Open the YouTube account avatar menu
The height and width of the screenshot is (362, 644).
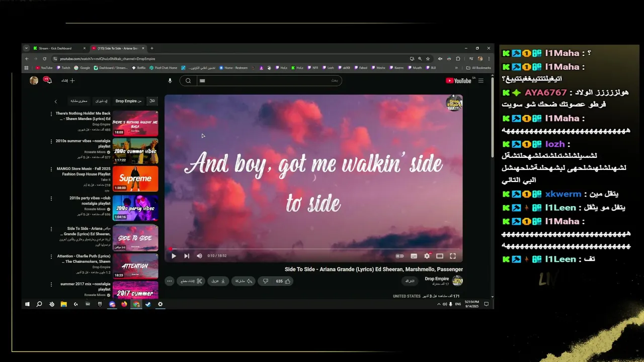tap(34, 80)
